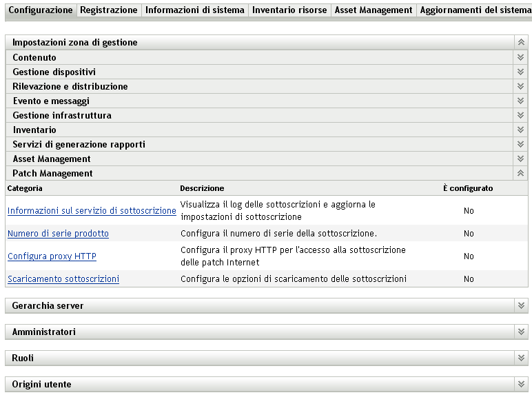Expand the Amministratori panel
This screenshot has height=395, width=532.
pyautogui.click(x=521, y=332)
